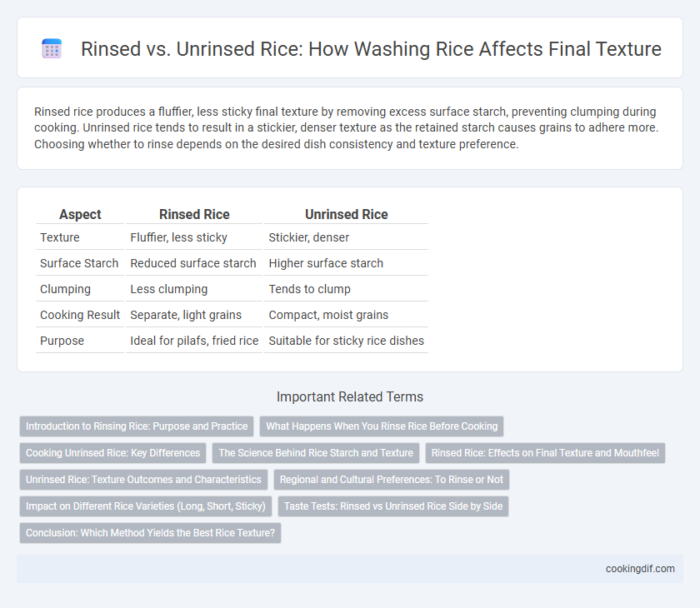This screenshot has height=608, width=700.
Task: Click the 'Ideal for pilafs, fried rice' cell
Action: (x=194, y=341)
